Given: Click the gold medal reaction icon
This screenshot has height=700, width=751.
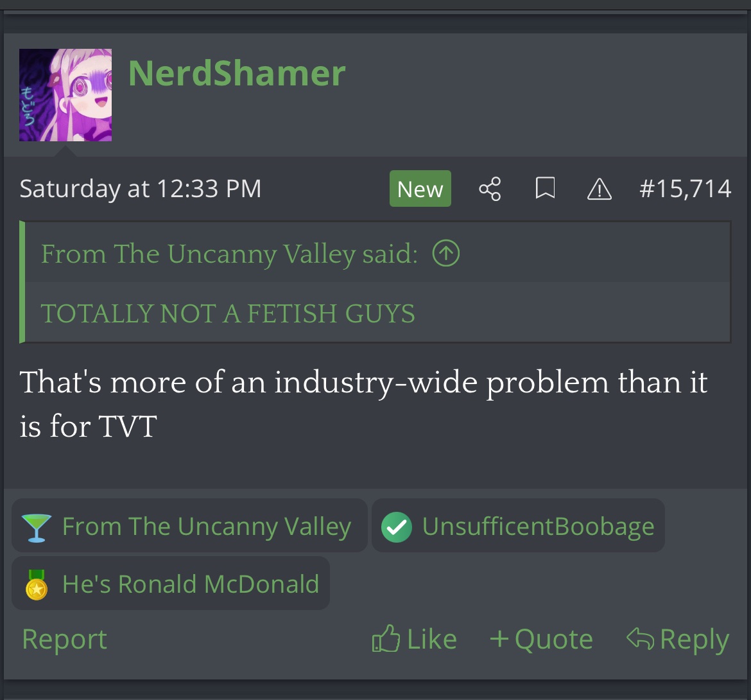Looking at the screenshot, I should 37,584.
